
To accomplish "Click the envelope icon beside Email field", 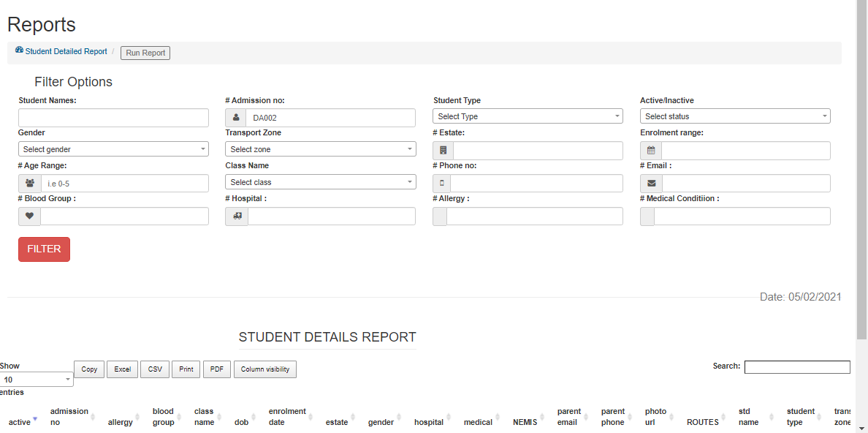I will (651, 184).
